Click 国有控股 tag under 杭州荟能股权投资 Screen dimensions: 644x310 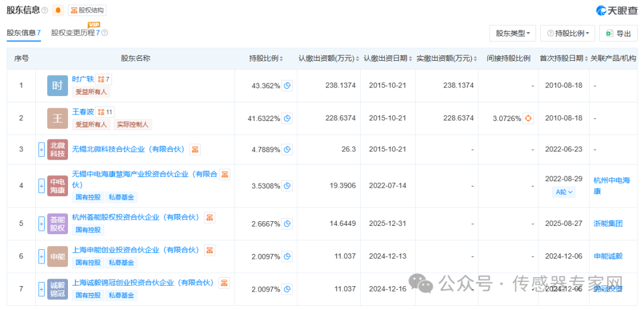click(x=88, y=230)
